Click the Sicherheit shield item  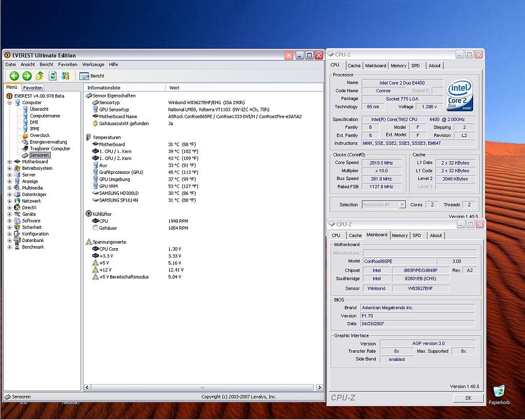coord(31,227)
